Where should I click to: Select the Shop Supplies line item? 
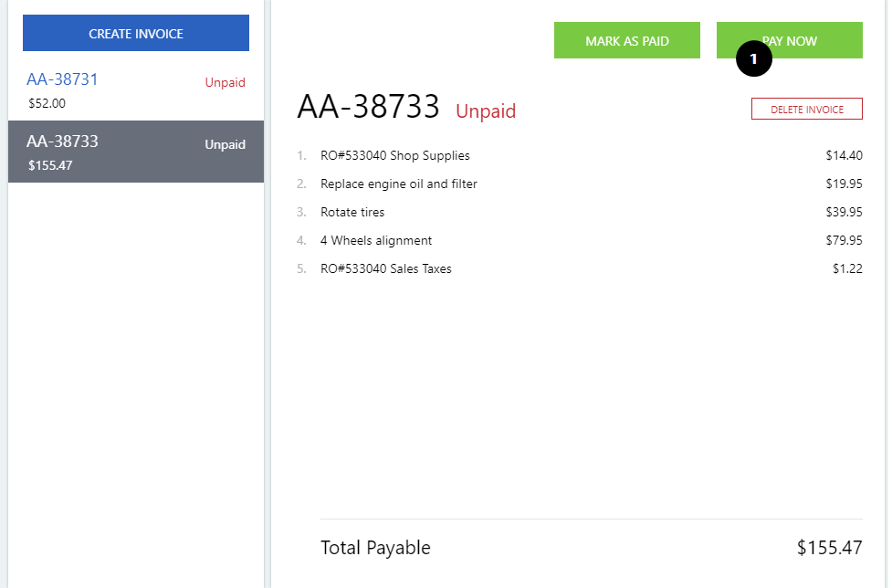coord(394,155)
